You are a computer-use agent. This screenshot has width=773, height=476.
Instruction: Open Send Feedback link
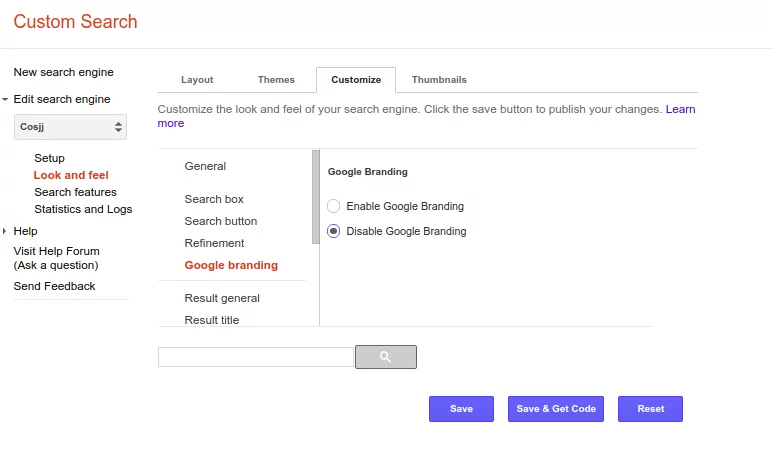point(54,286)
